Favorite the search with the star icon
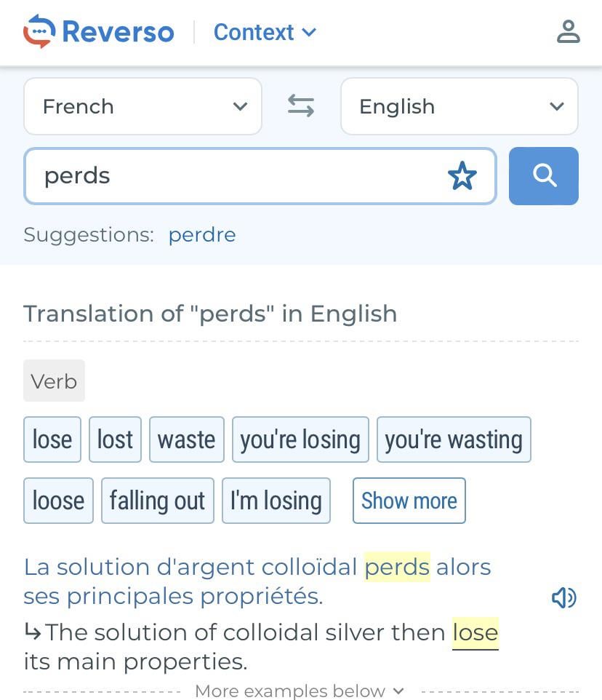This screenshot has height=700, width=602. point(462,176)
